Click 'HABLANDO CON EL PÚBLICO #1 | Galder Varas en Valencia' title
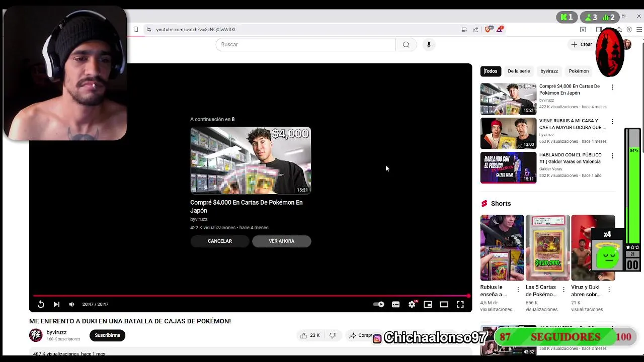 (x=571, y=158)
